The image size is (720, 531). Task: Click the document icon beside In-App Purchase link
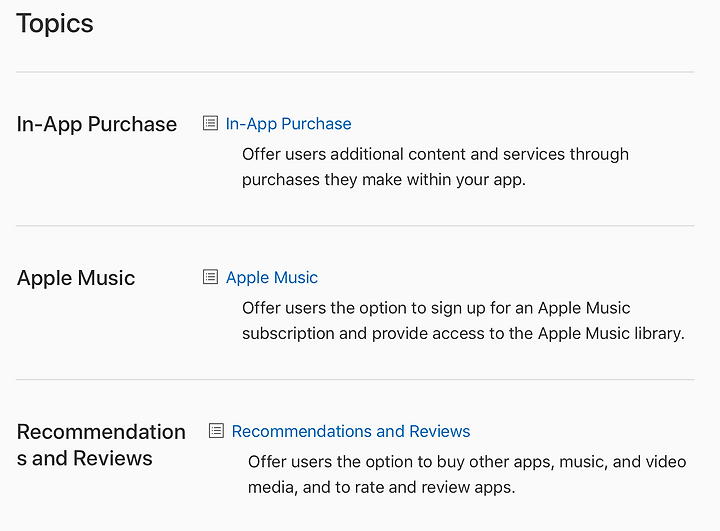coord(210,123)
